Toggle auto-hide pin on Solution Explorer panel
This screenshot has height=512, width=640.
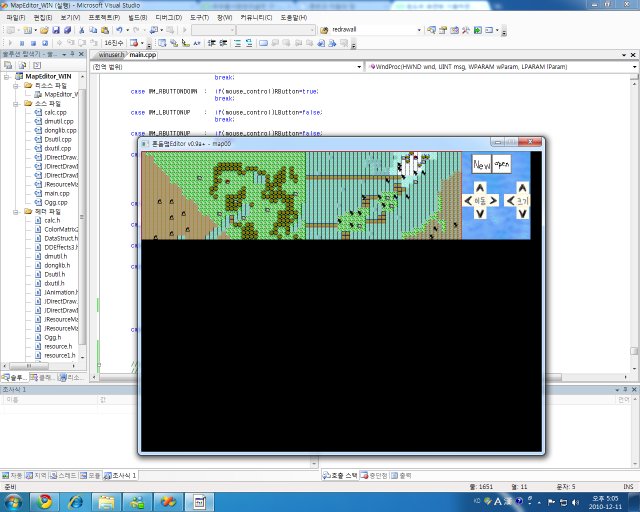(72, 54)
